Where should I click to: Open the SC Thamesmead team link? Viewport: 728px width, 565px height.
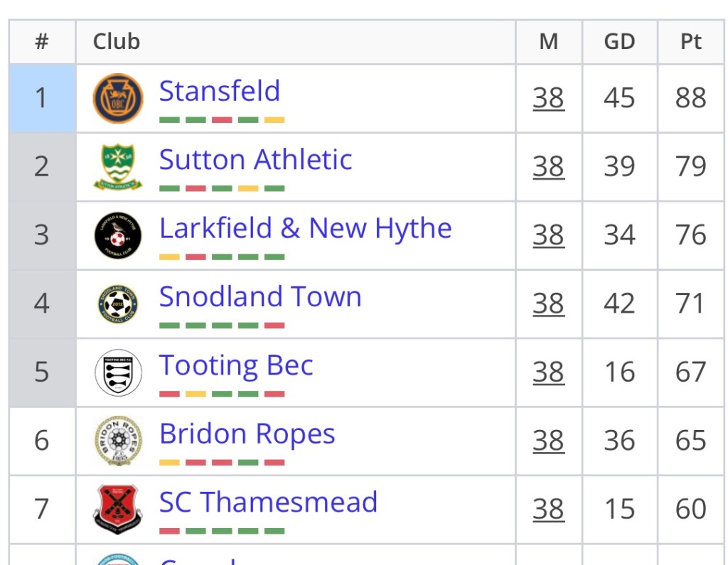268,502
